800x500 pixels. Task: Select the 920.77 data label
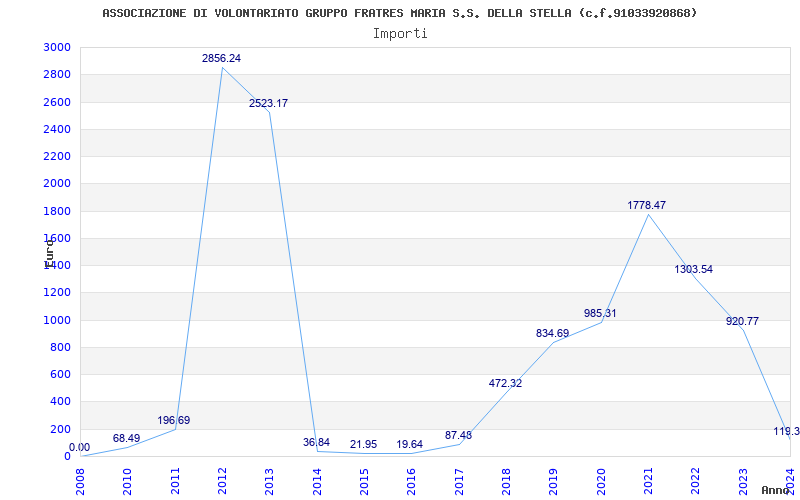coord(742,321)
